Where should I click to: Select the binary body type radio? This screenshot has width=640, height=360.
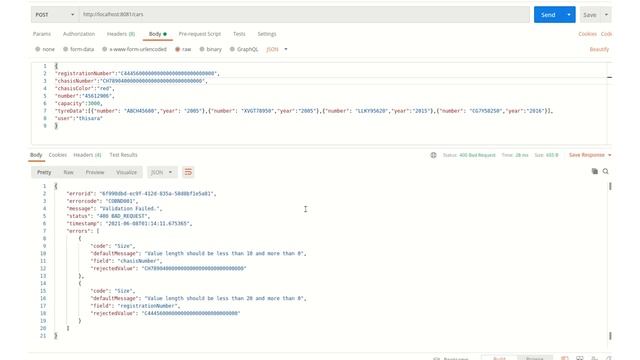point(202,49)
